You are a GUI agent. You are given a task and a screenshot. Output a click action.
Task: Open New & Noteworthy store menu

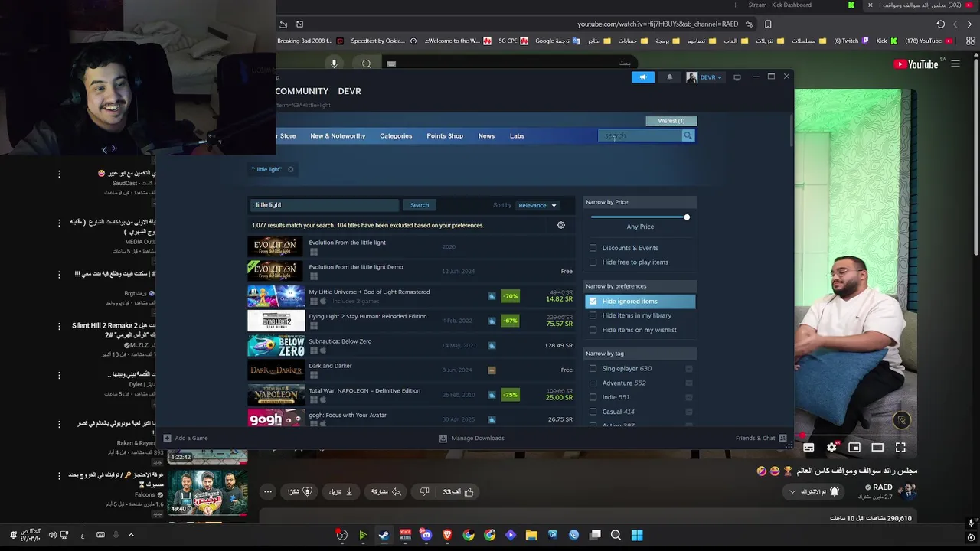click(338, 136)
